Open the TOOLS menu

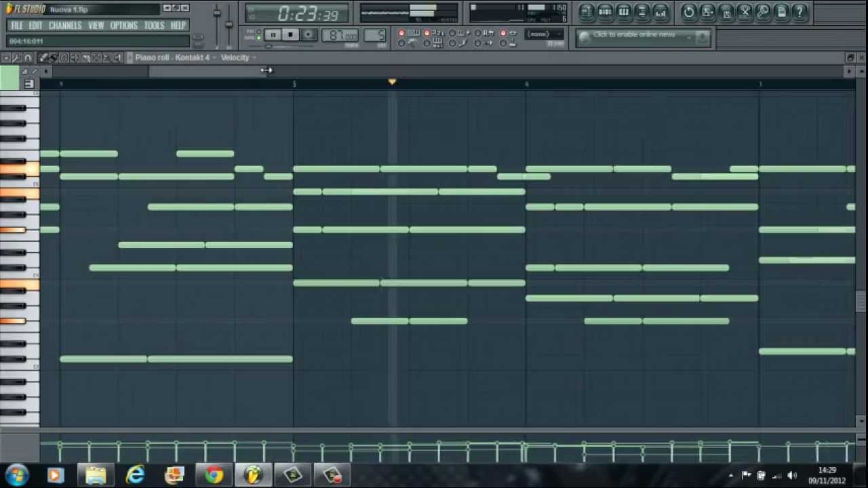pos(154,26)
